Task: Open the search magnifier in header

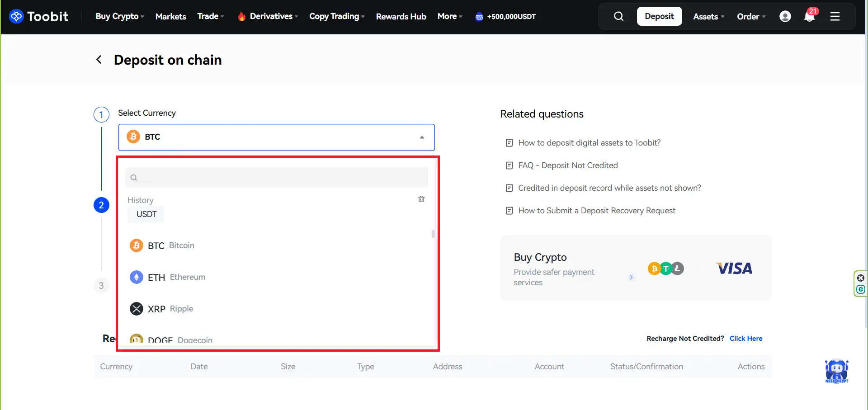Action: coord(618,17)
